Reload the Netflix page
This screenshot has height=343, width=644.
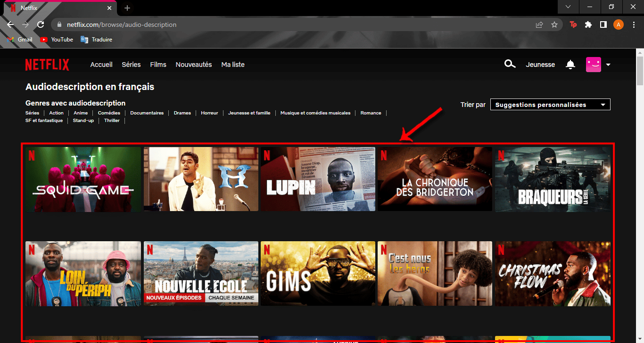(41, 24)
